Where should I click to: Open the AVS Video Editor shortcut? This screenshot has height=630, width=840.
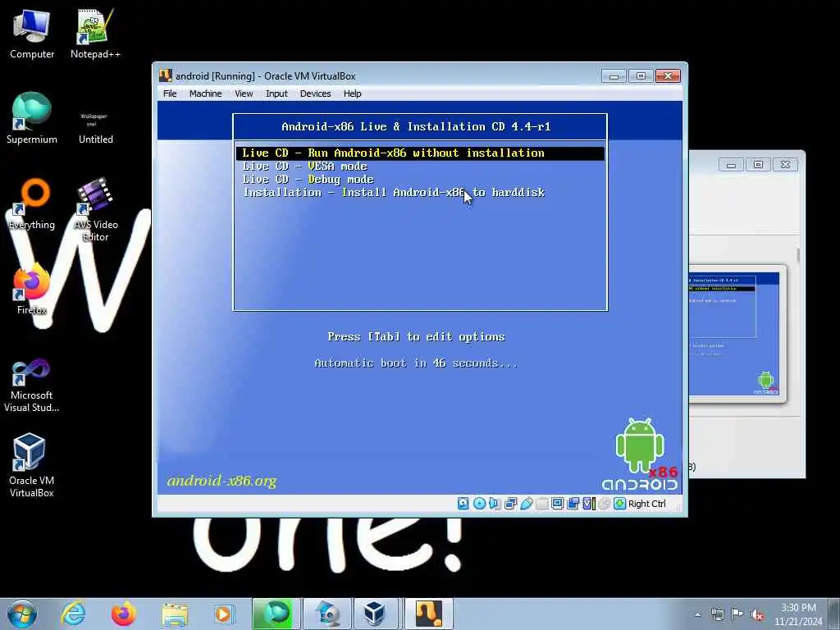(x=95, y=210)
